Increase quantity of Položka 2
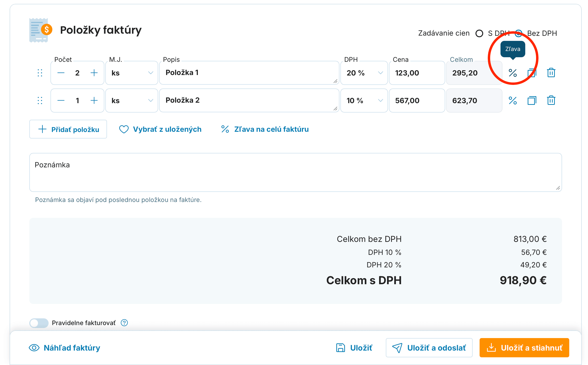This screenshot has height=365, width=588. [x=94, y=101]
